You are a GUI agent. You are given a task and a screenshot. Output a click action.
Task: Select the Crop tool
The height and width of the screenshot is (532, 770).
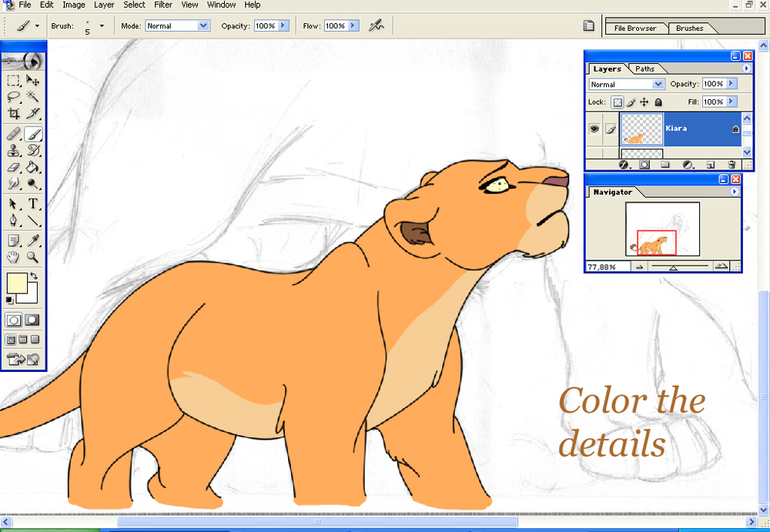(x=14, y=113)
